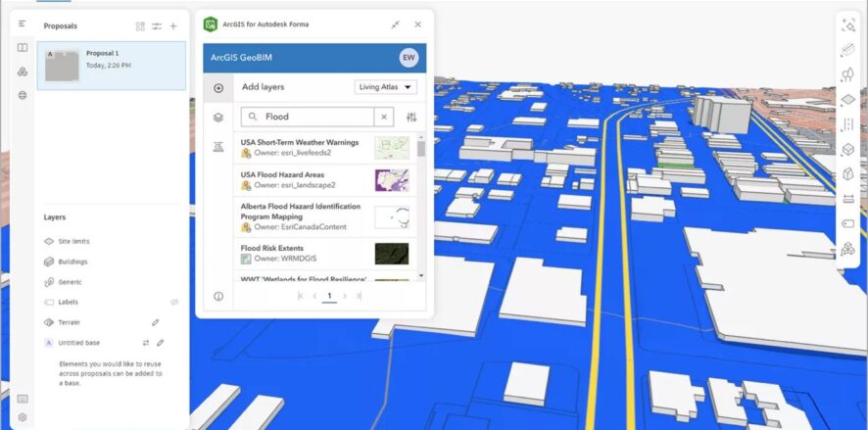The image size is (868, 430).
Task: Open the Living Atlas dropdown
Action: point(385,87)
